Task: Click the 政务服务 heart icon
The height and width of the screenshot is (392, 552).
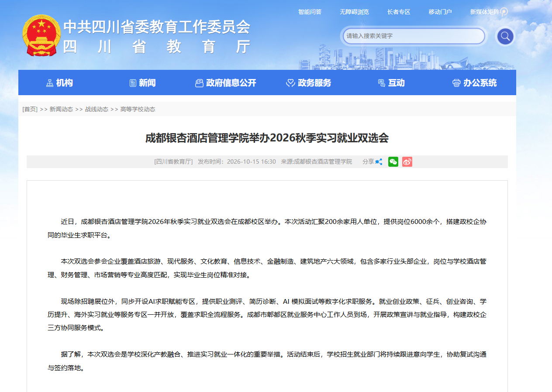Action: 290,83
